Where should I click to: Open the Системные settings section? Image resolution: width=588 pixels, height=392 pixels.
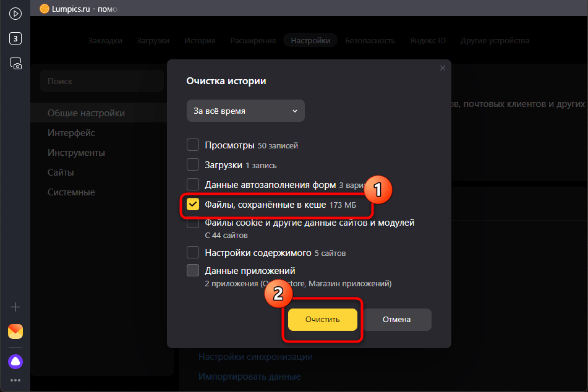click(x=71, y=192)
